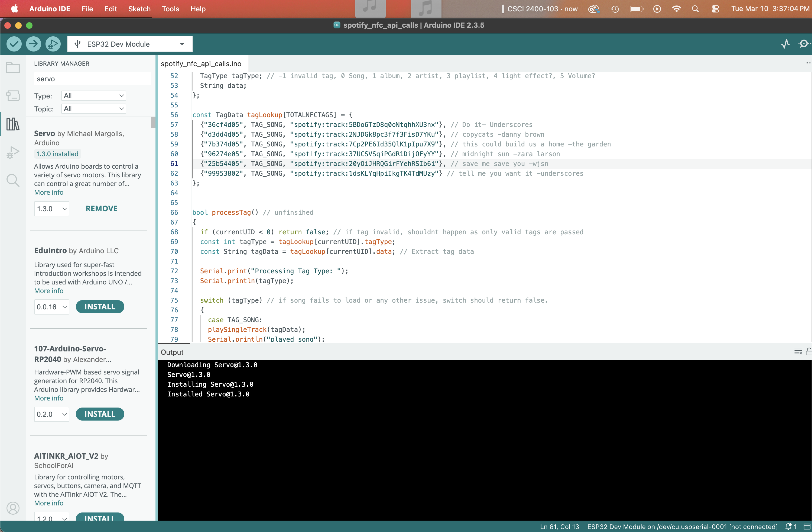This screenshot has height=532, width=812.
Task: Remove the installed Servo library
Action: click(x=101, y=208)
